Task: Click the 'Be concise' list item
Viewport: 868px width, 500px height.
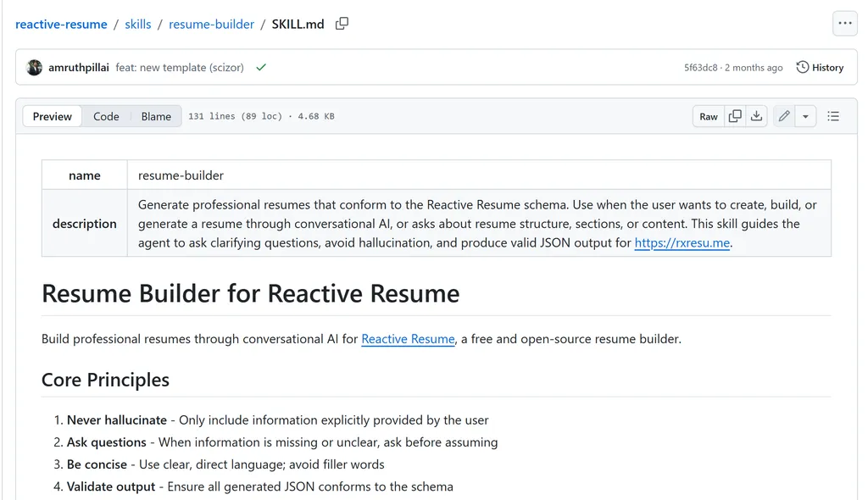Action: 225,464
